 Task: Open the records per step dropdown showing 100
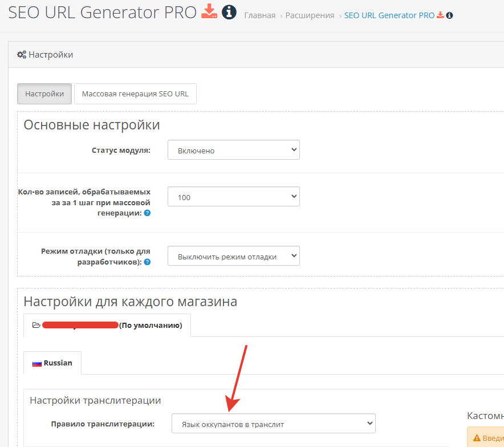(x=234, y=197)
